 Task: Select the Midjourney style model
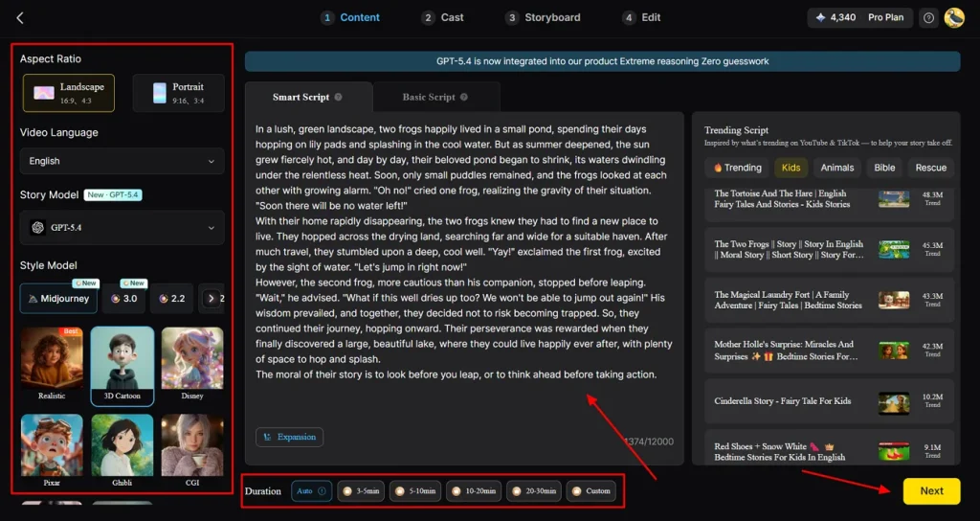pyautogui.click(x=57, y=298)
